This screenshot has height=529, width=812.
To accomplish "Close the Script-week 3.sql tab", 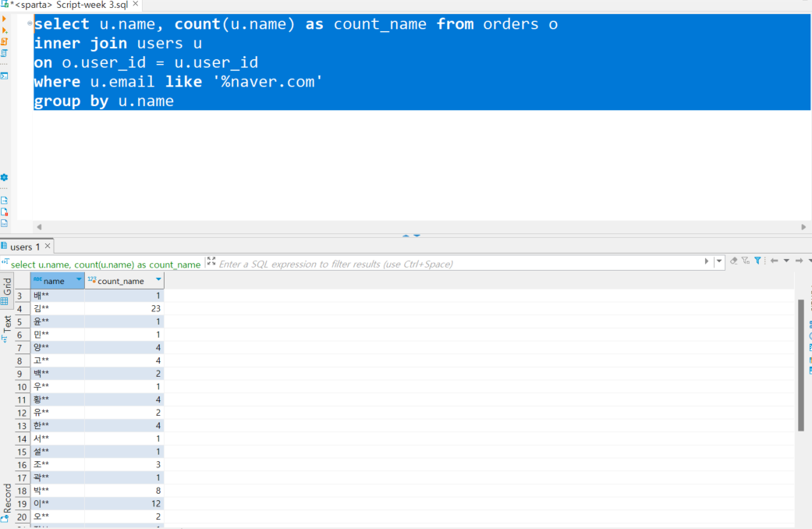I will tap(136, 4).
